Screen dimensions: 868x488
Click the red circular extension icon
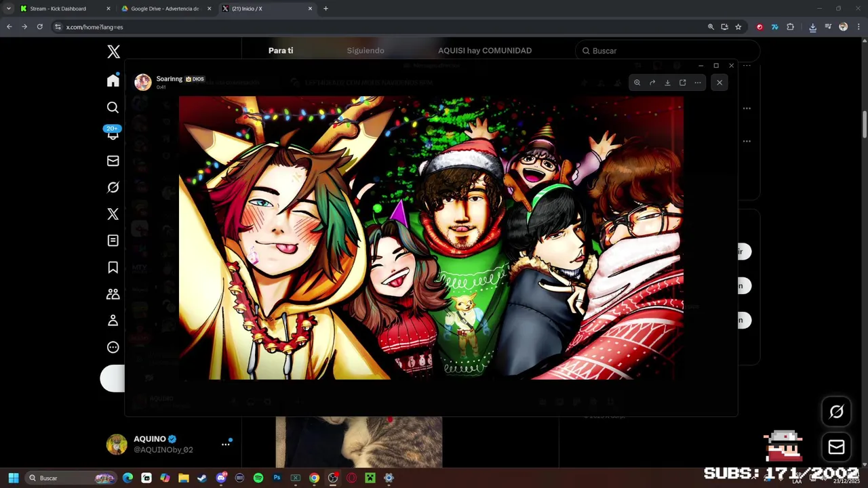759,27
